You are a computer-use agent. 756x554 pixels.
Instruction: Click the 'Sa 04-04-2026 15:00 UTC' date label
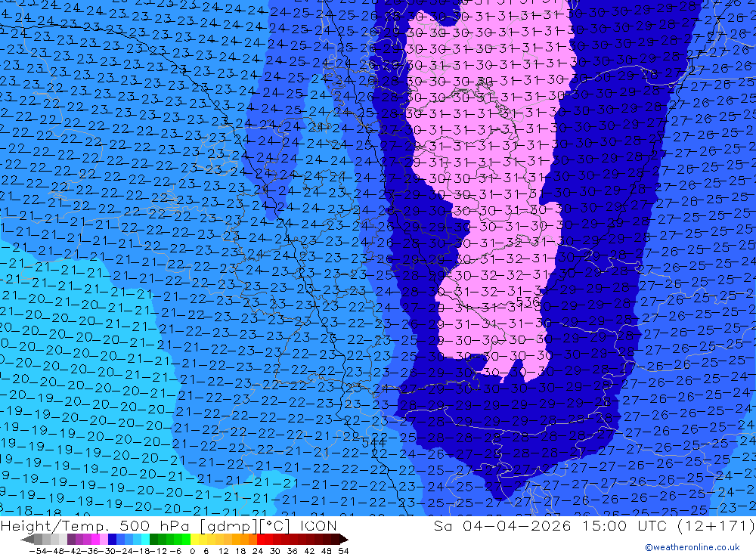(550, 526)
